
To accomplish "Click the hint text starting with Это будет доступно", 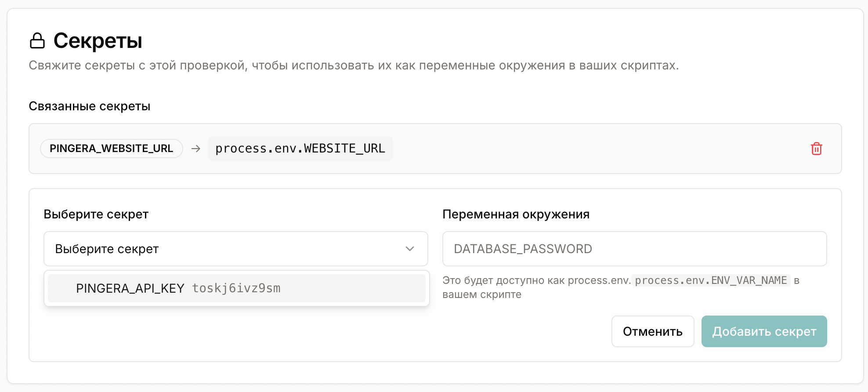I will tap(536, 281).
